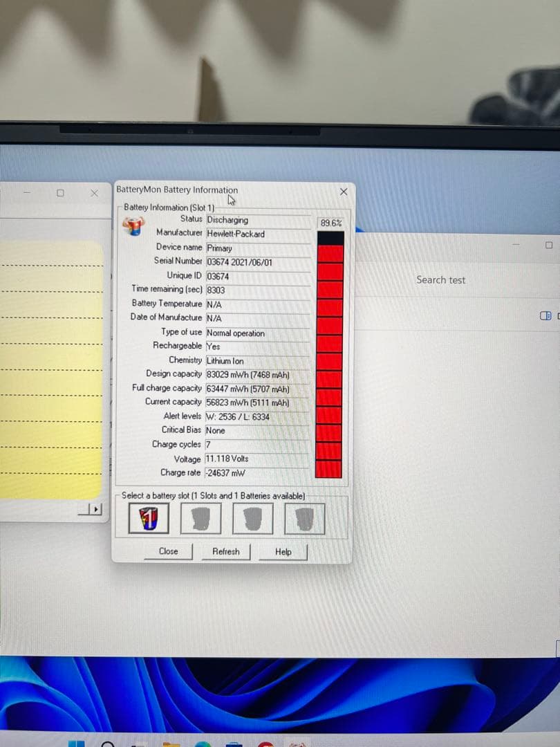The image size is (560, 747).
Task: Click the Battery Temperature N/A value
Action: (258, 304)
